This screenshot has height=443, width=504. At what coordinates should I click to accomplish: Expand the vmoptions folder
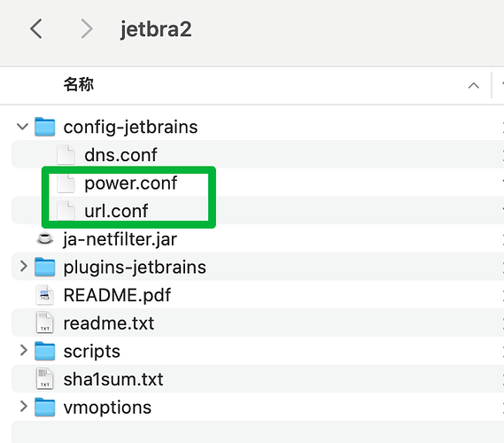coord(23,407)
